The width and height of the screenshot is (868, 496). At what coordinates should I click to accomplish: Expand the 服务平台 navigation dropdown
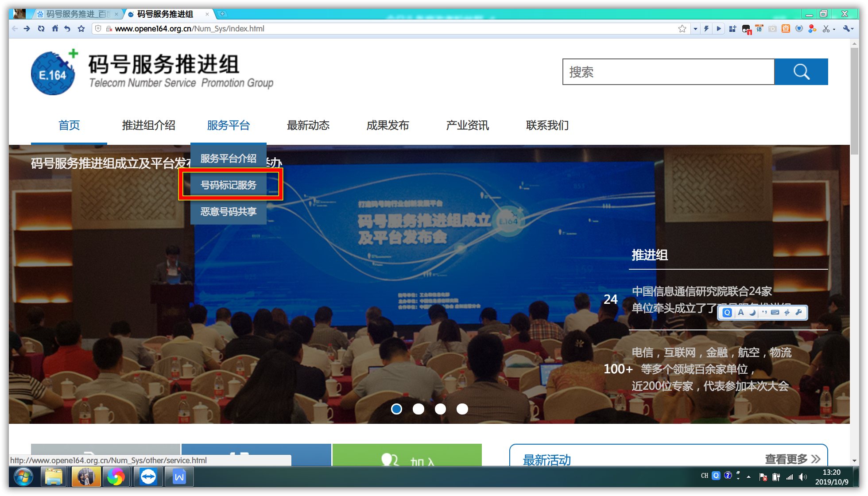[228, 125]
